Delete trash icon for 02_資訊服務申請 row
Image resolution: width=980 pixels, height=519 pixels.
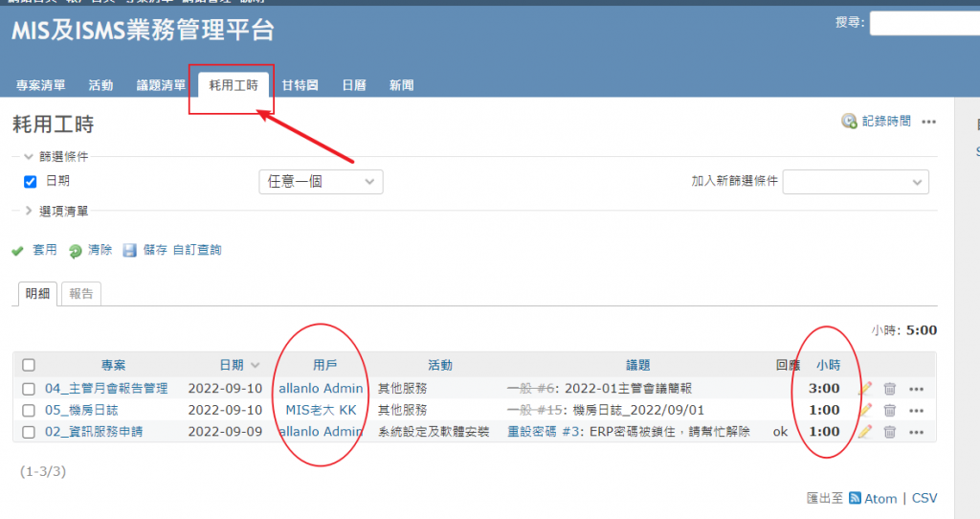889,432
